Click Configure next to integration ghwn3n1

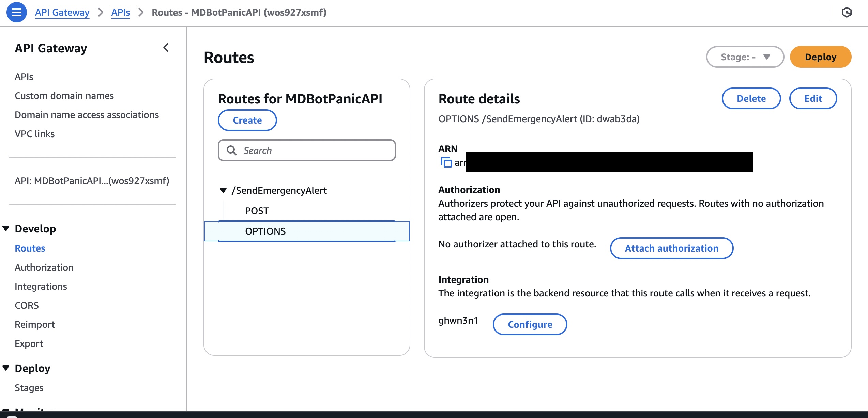pos(530,324)
